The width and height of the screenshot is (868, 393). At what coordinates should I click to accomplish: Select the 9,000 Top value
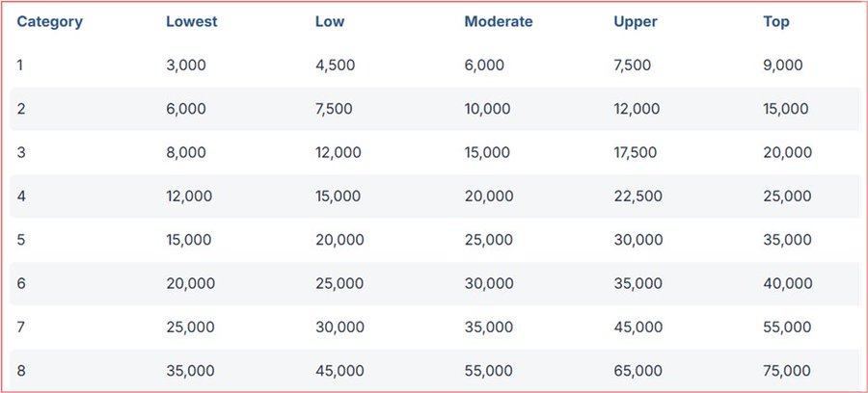[782, 65]
